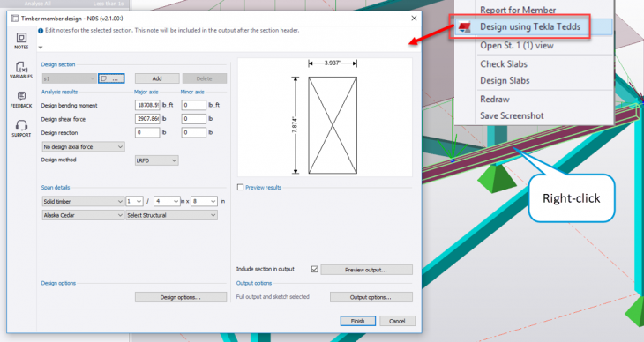This screenshot has width=644, height=342.
Task: Click the minor axis design bending moment field
Action: [194, 105]
